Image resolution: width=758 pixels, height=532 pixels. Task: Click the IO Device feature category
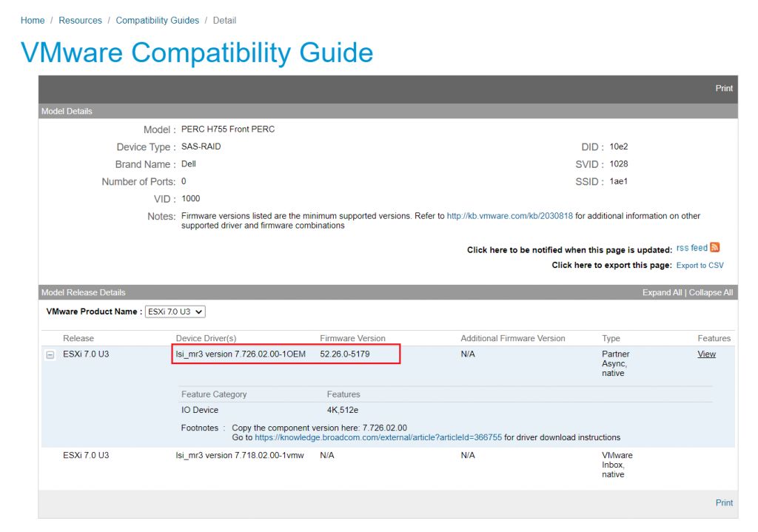(200, 410)
